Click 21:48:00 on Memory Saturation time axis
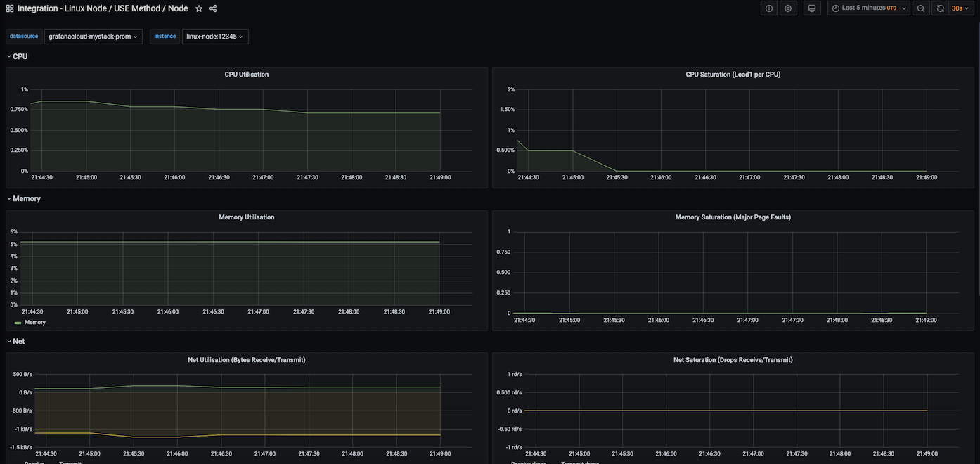The image size is (980, 464). point(837,321)
